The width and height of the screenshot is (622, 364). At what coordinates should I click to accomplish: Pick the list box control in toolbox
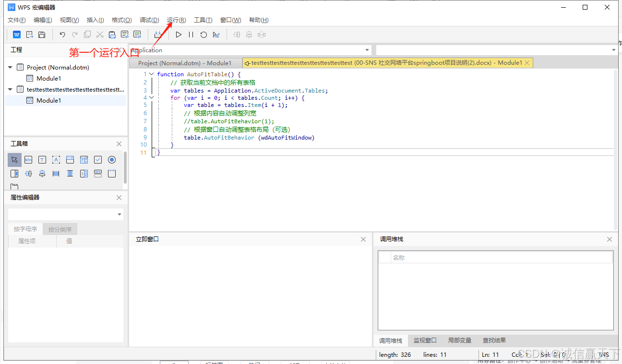[84, 160]
